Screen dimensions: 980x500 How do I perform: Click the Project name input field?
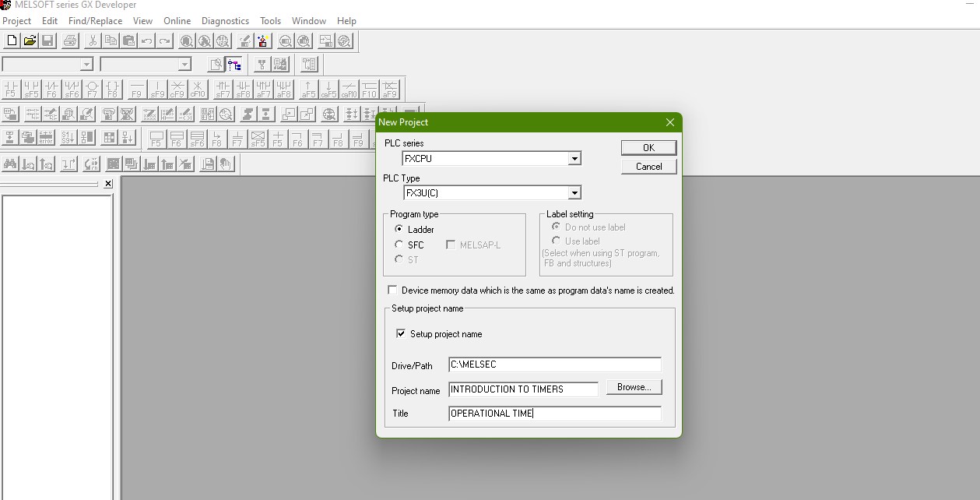point(523,389)
